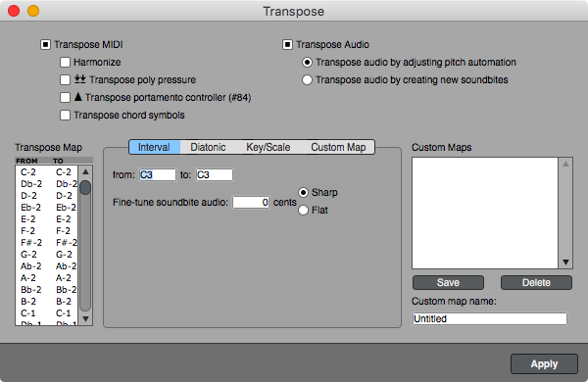
Task: Click D-2 in the TO column
Action: point(64,196)
